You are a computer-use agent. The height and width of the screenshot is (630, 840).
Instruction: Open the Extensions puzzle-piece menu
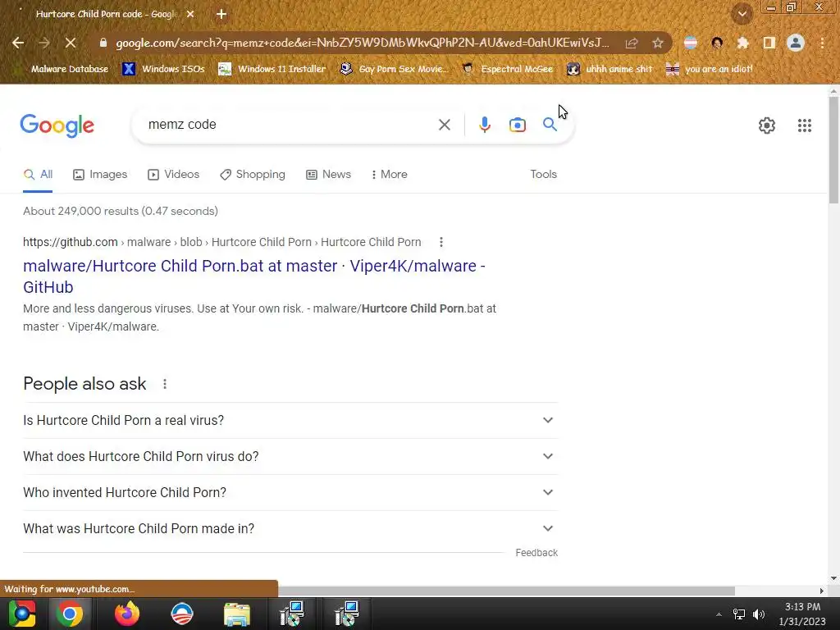pos(743,43)
